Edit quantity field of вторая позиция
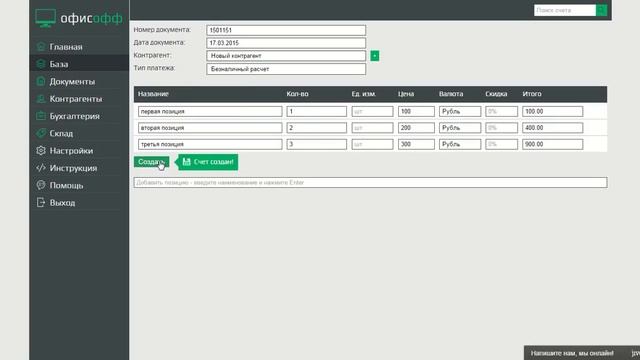 317,128
